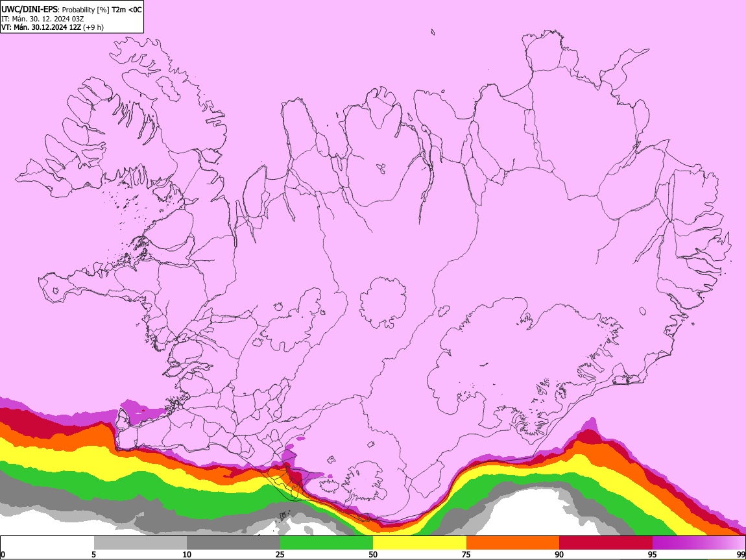Click the orange 75–90% legend swatch

tap(513, 543)
